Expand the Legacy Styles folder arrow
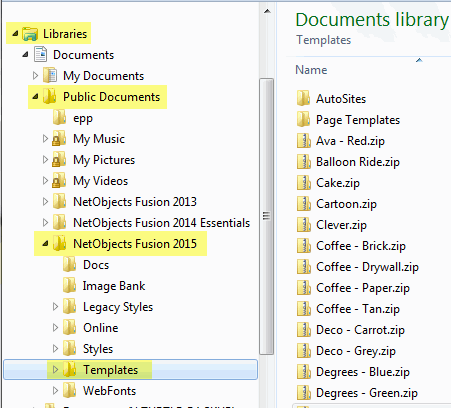451x408 pixels. (55, 307)
